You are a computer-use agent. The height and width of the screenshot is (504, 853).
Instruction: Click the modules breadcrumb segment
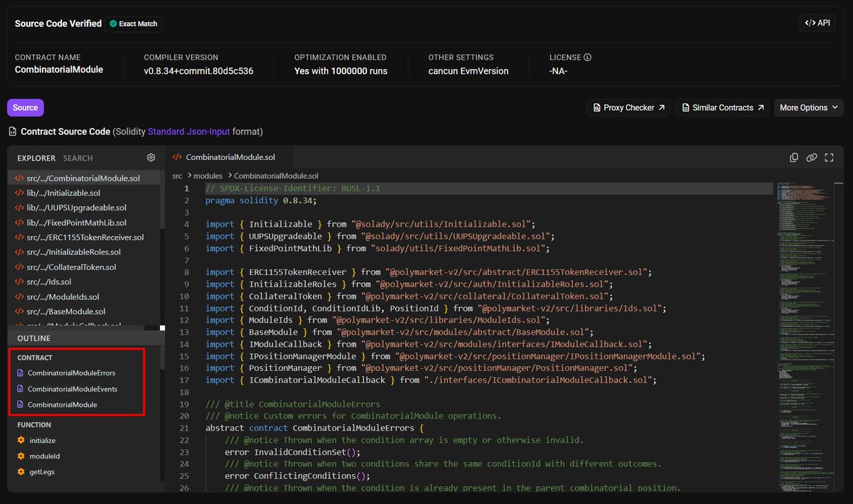tap(208, 176)
